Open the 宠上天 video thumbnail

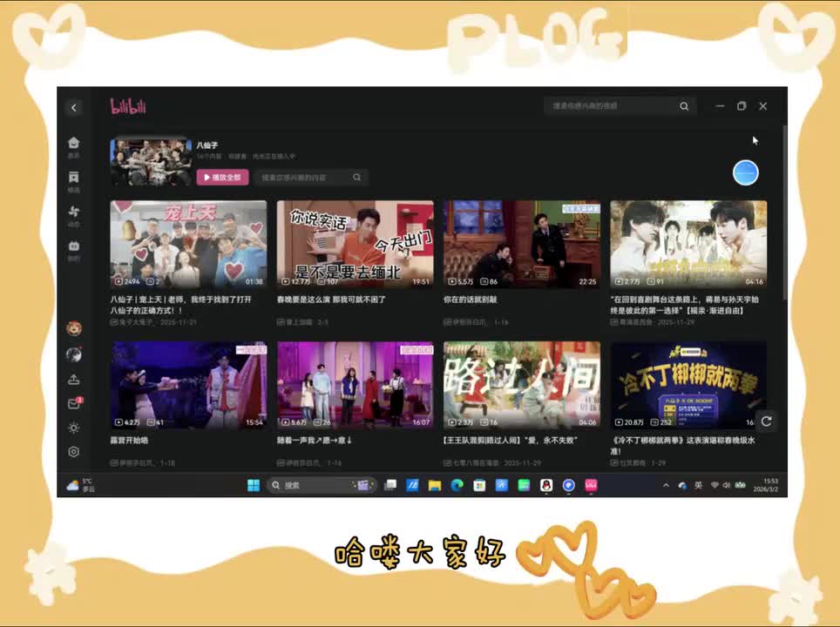pyautogui.click(x=188, y=244)
